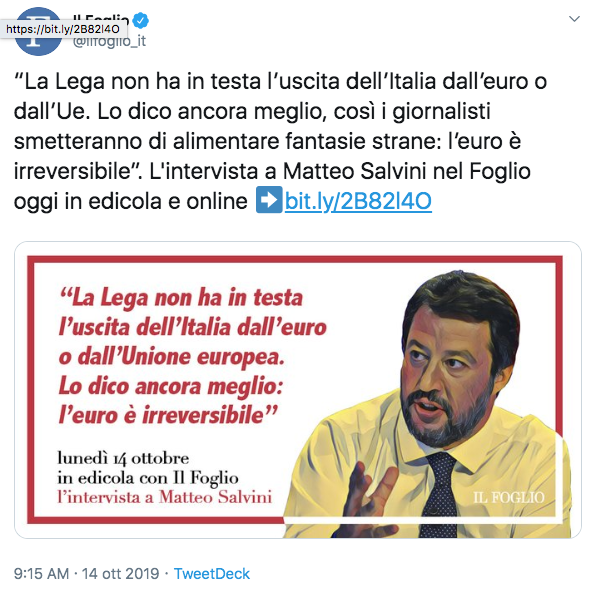Click the first line of tweet text
Image resolution: width=595 pixels, height=595 pixels.
[x=280, y=82]
